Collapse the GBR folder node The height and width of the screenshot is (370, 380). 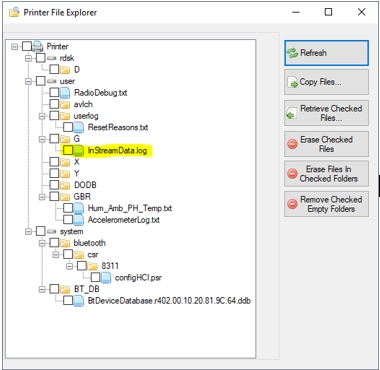coord(42,197)
